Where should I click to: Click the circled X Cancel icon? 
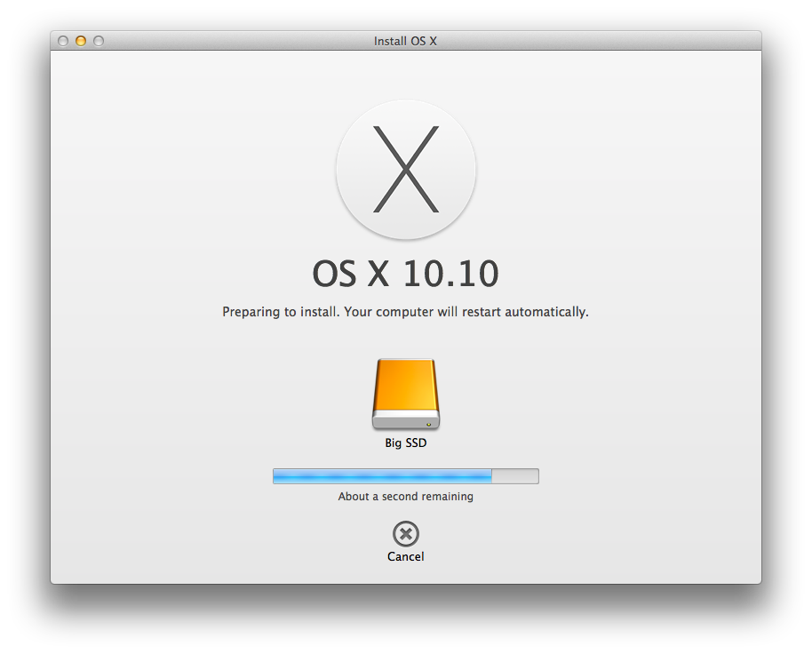405,534
